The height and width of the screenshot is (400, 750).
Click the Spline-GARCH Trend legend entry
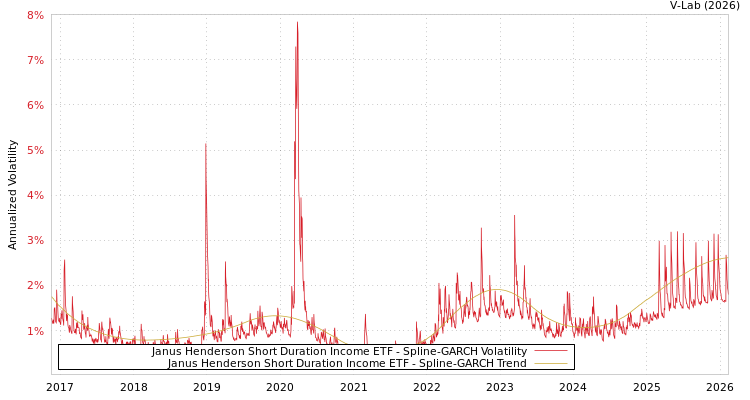(347, 363)
